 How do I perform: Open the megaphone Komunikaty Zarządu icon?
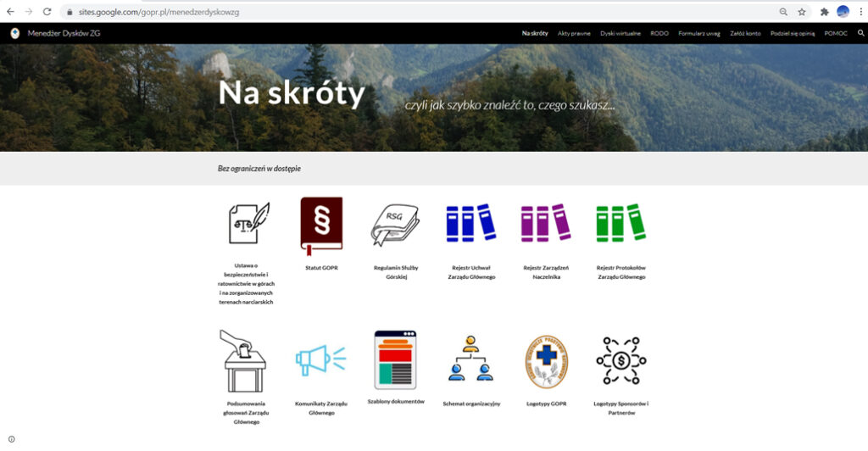click(320, 360)
